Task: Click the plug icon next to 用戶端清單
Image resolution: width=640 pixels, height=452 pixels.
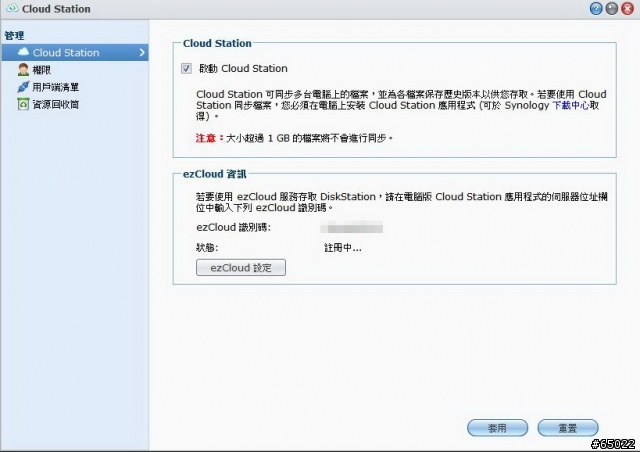Action: [23, 87]
